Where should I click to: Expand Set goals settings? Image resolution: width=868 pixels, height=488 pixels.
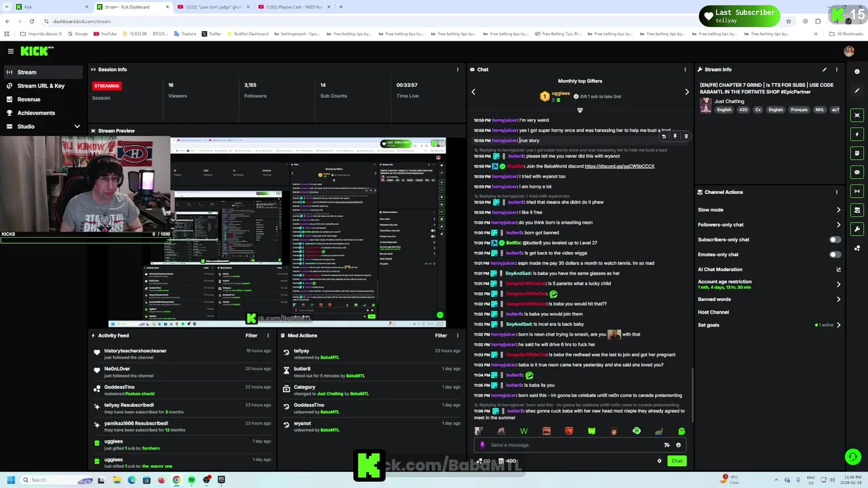point(838,325)
